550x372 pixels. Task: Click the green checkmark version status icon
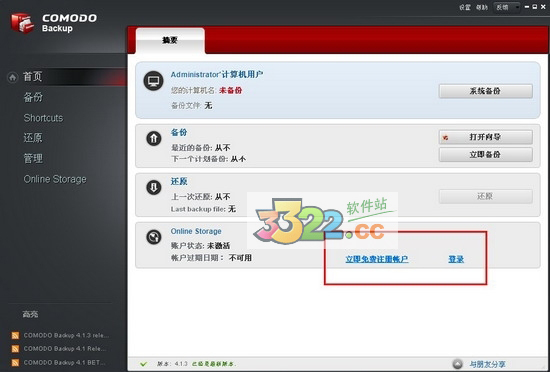tap(143, 364)
